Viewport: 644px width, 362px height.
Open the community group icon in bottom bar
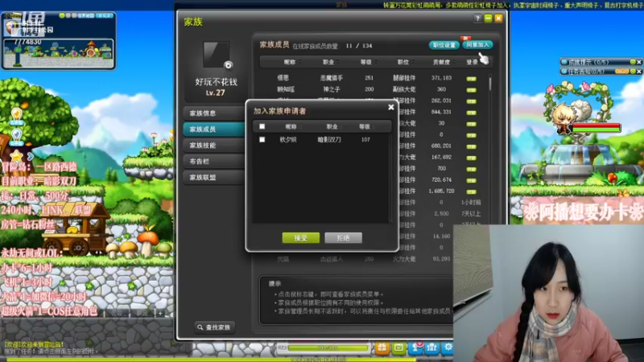click(x=432, y=348)
